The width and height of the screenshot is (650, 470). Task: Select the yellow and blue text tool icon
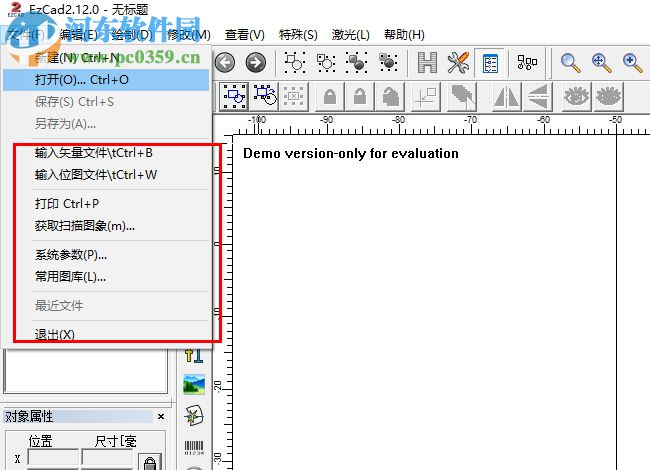point(194,355)
